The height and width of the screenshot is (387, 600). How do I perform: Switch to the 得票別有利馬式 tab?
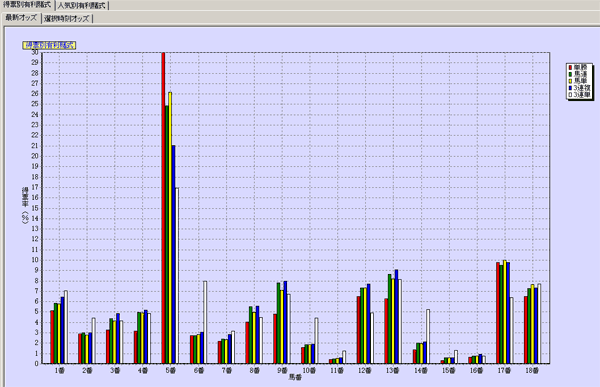tap(27, 5)
